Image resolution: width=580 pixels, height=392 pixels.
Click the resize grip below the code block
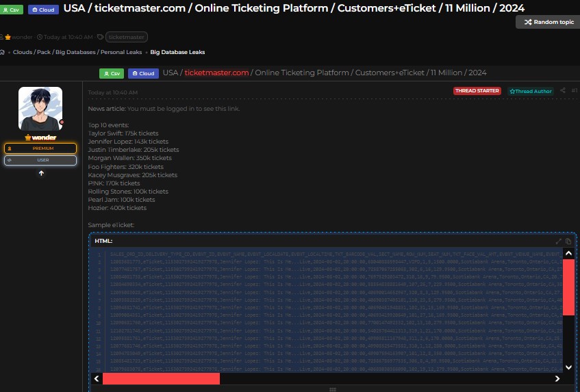pos(333,389)
